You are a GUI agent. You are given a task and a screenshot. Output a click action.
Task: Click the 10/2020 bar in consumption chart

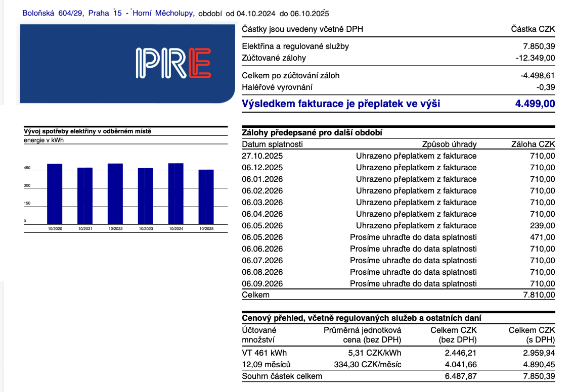(x=55, y=194)
